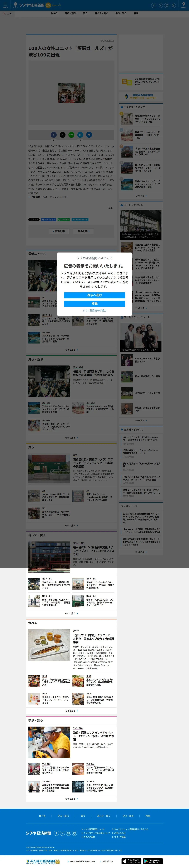Expand もっと見る under ワールドフォトニュース
The height and width of the screenshot is (868, 189).
coord(141,421)
